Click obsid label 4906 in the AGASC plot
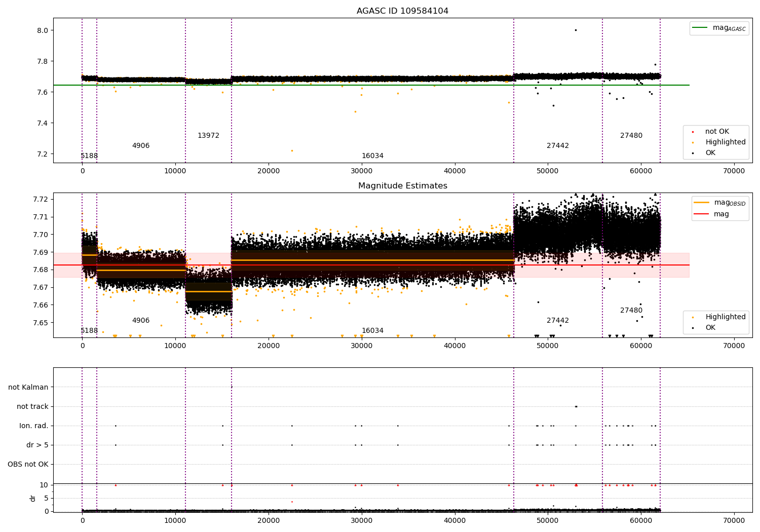Image resolution: width=760 pixels, height=532 pixels. pyautogui.click(x=141, y=146)
